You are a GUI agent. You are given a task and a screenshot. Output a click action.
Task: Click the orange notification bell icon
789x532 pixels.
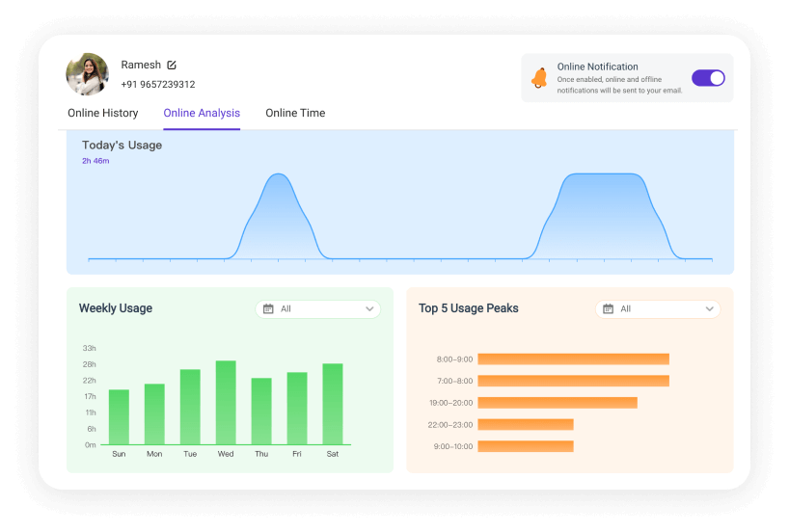[539, 78]
